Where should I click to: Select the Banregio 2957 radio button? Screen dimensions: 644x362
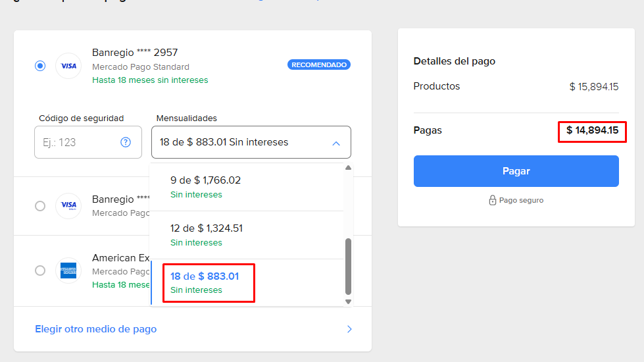tap(40, 66)
